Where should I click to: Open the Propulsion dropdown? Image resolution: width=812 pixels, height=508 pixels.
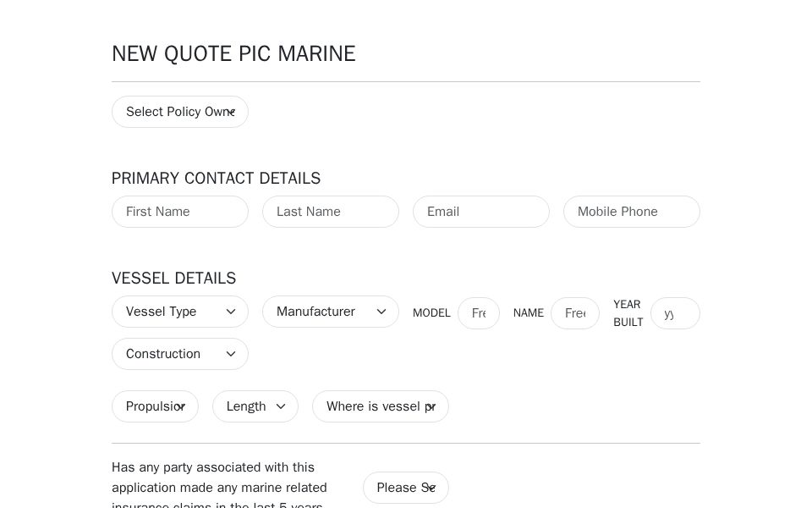tap(156, 406)
